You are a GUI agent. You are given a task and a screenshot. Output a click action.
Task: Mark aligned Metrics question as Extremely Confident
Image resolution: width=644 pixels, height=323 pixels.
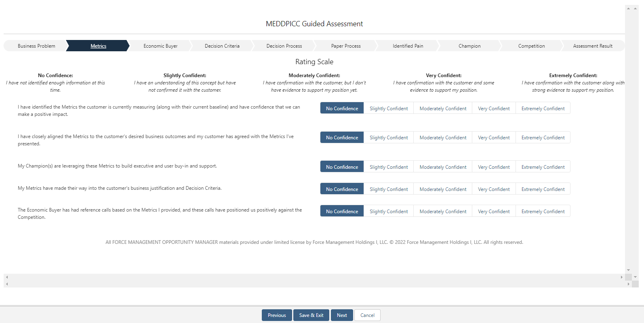point(543,138)
